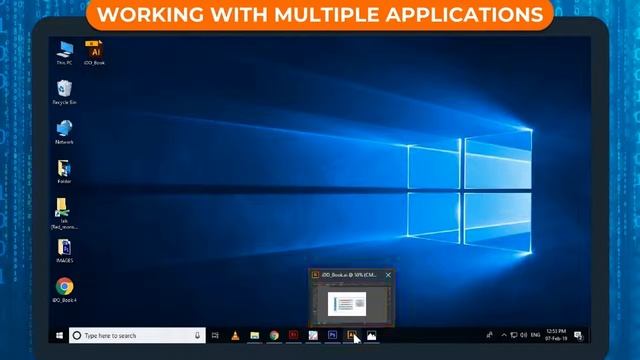Select the Recycle Bin desktop icon
Screen dimensions: 640x360
click(64, 93)
